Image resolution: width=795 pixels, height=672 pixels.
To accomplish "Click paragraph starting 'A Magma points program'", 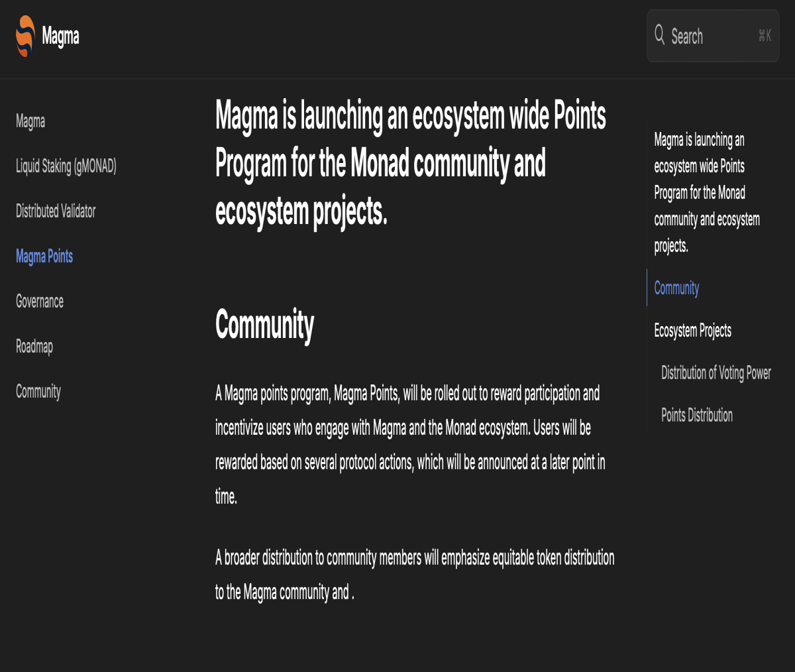I will click(x=411, y=445).
